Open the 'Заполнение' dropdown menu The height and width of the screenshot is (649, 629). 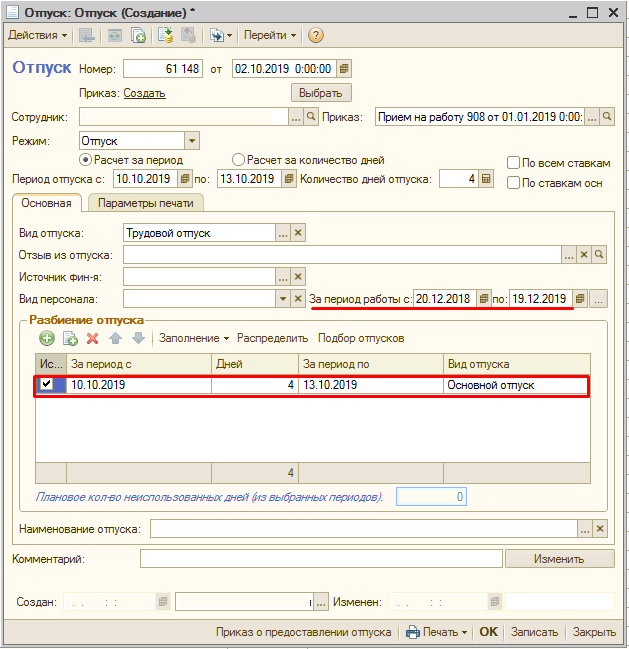click(x=193, y=338)
